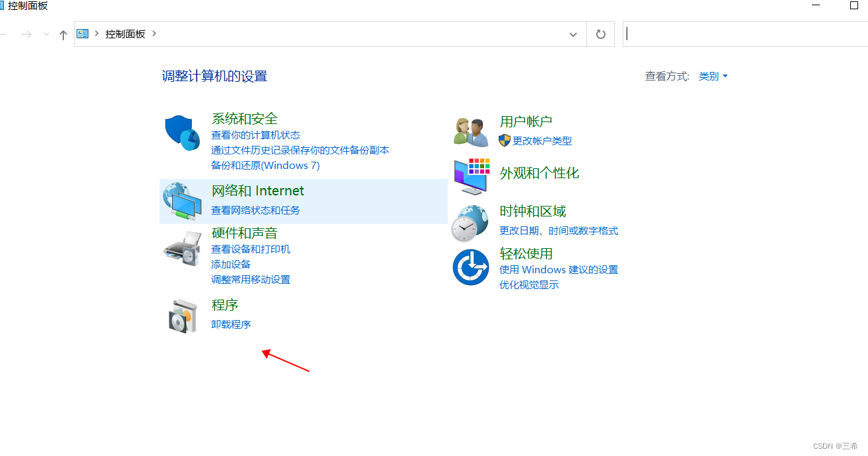Click the Clock and Region globe icon
Image resolution: width=868 pixels, height=456 pixels.
coord(471,222)
